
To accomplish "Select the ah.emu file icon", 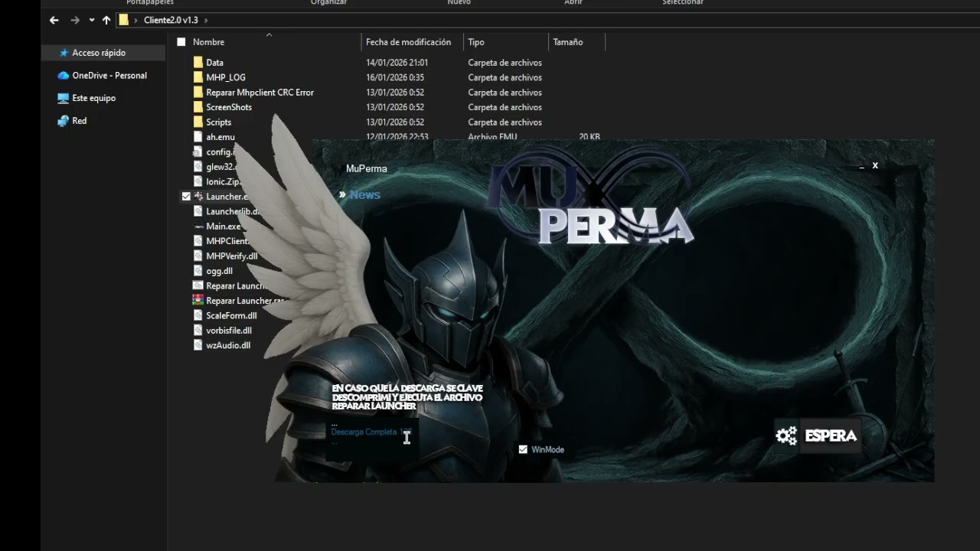I will click(198, 137).
